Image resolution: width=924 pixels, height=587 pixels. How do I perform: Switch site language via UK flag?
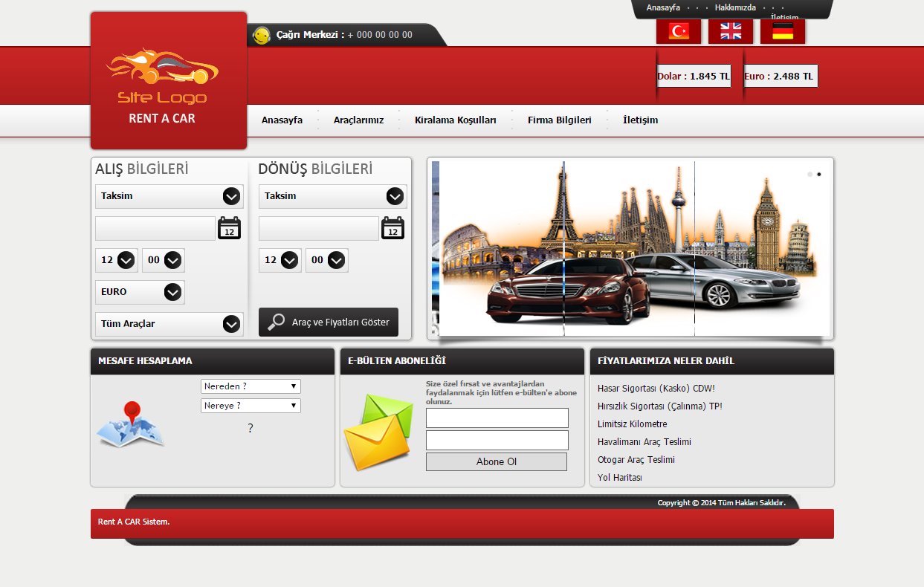(x=731, y=31)
